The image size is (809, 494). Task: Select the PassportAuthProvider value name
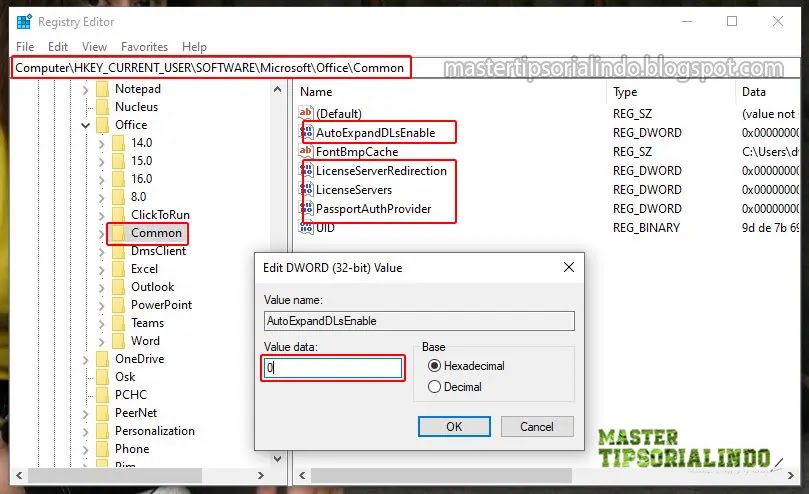coord(374,209)
